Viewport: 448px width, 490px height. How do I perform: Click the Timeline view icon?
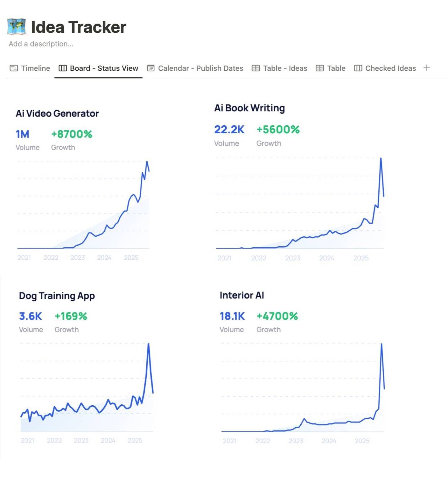click(14, 68)
